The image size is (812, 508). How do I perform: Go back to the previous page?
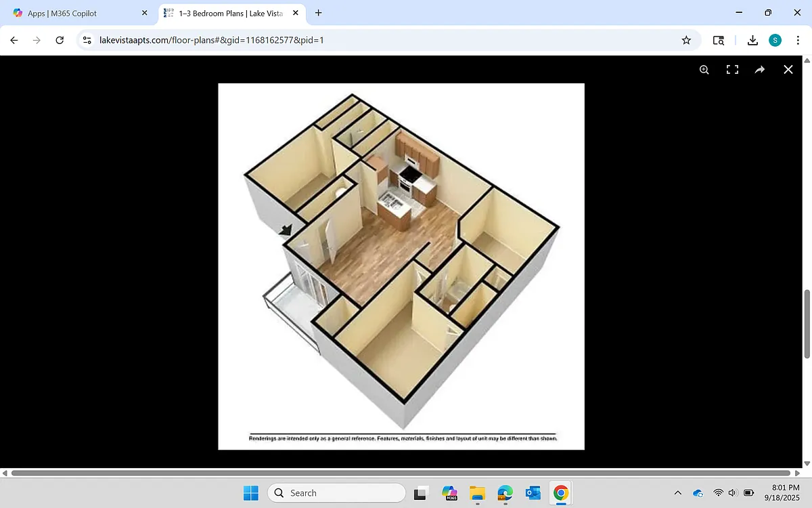[14, 40]
